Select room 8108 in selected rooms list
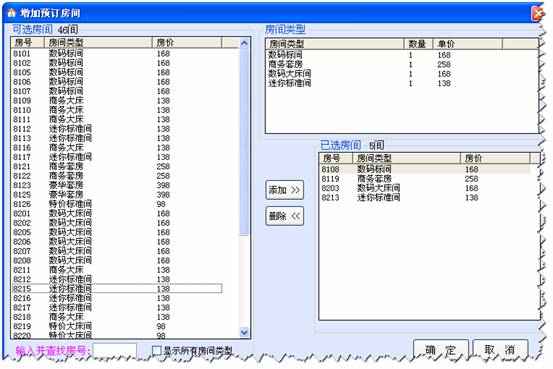The height and width of the screenshot is (369, 553). coord(425,169)
